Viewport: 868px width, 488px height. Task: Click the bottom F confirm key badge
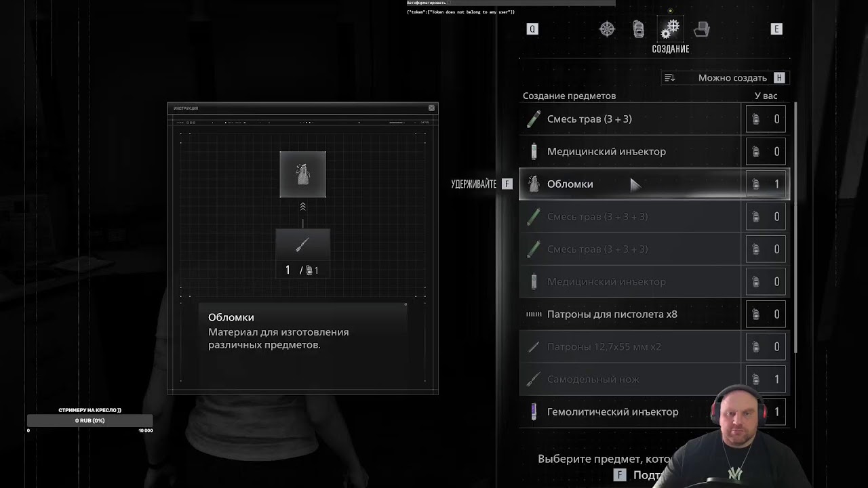pyautogui.click(x=620, y=475)
